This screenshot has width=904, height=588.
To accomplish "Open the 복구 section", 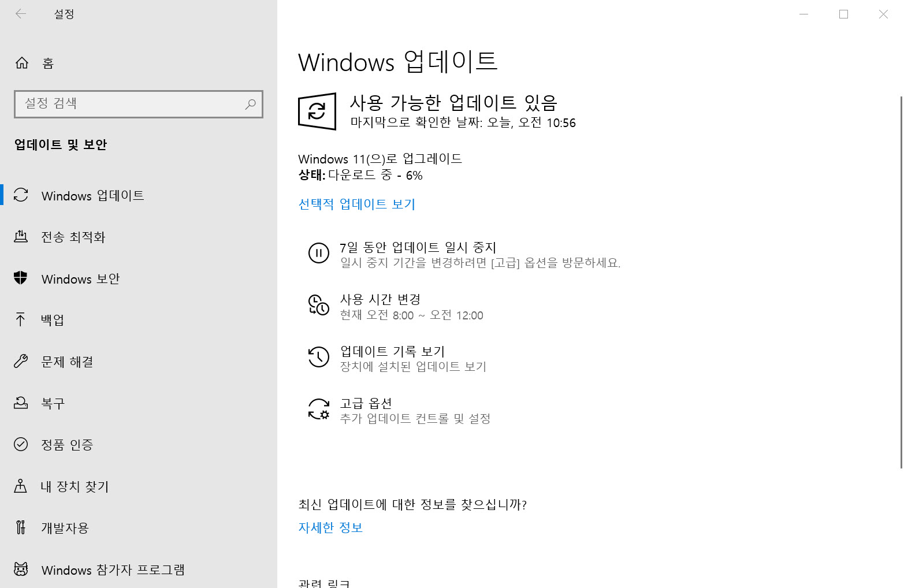I will tap(53, 403).
